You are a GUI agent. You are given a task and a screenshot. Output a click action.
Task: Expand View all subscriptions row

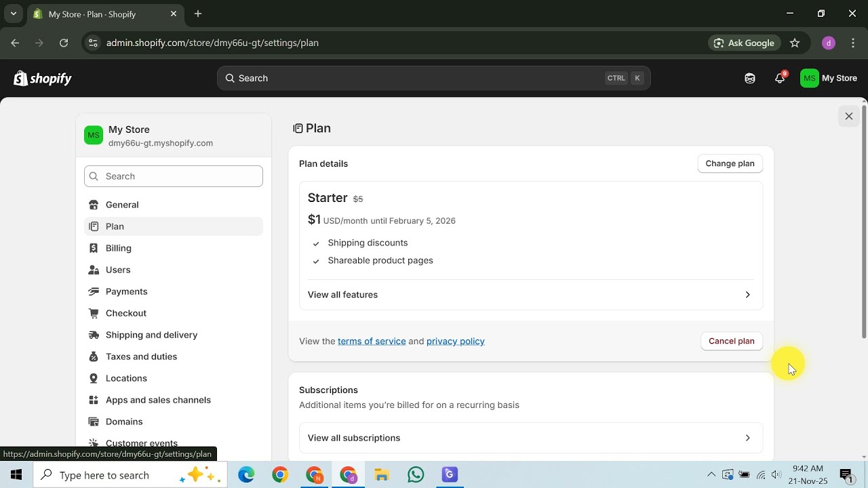[531, 438]
